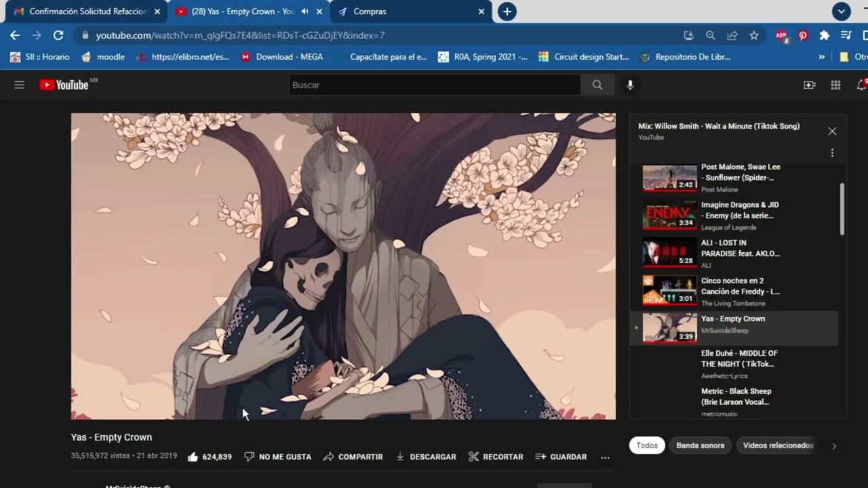Screen dimensions: 868x488
Task: Switch to the Compras tab
Action: [x=412, y=12]
